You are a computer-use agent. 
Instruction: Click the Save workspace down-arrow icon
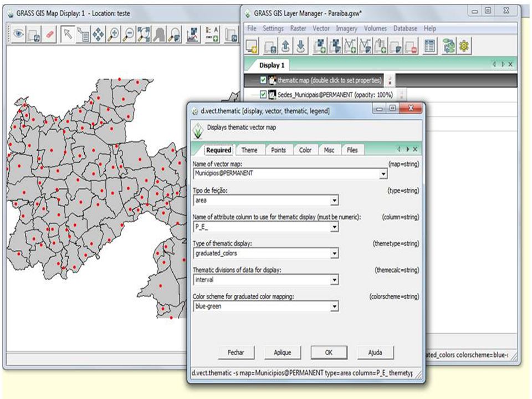(300, 47)
